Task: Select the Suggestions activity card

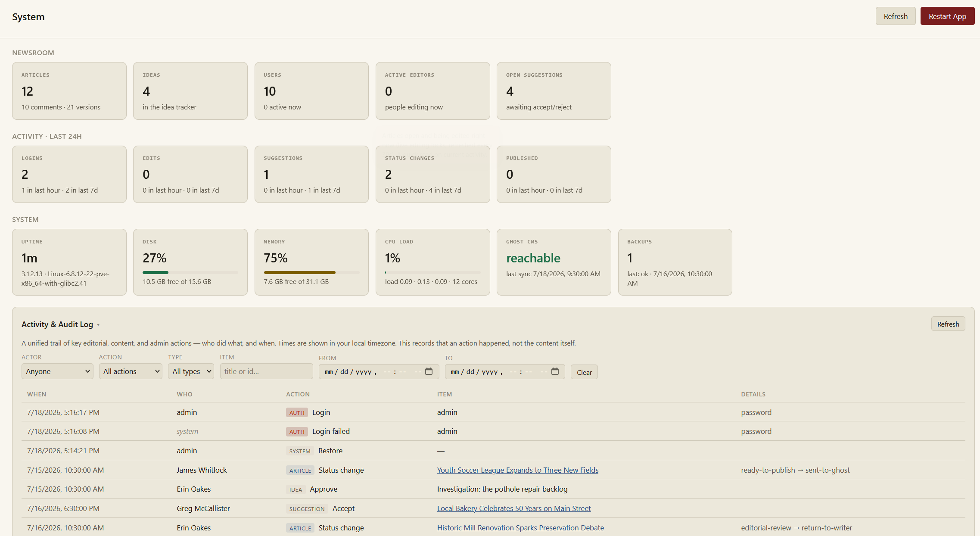Action: pos(311,174)
